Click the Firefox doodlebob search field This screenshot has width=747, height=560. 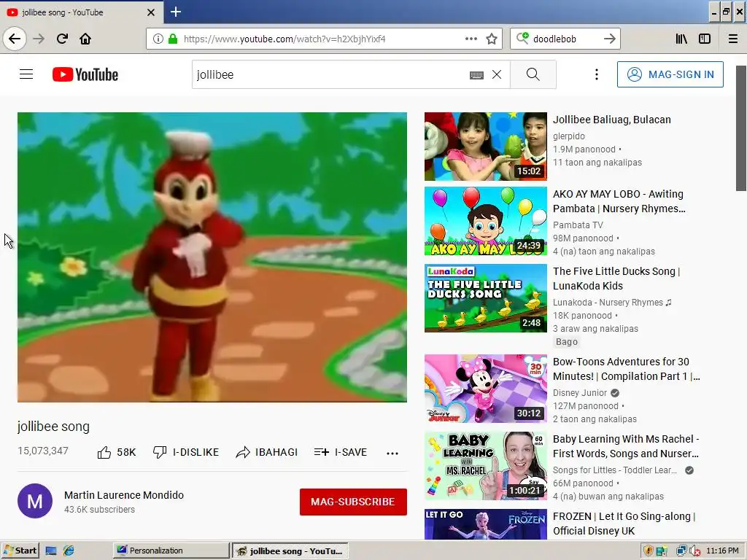(x=565, y=39)
